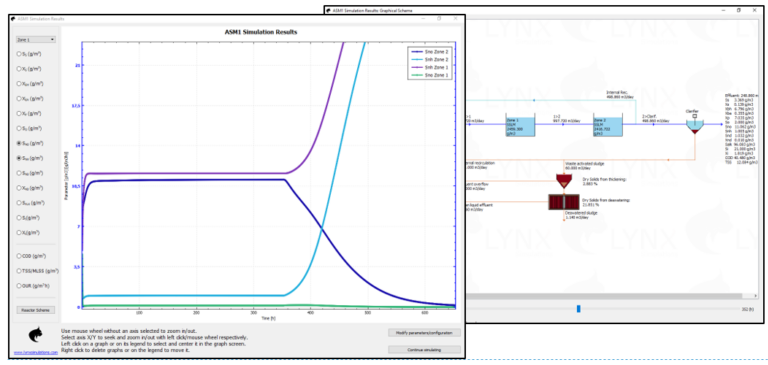Click the Graphical Scheme window title icon

point(328,10)
